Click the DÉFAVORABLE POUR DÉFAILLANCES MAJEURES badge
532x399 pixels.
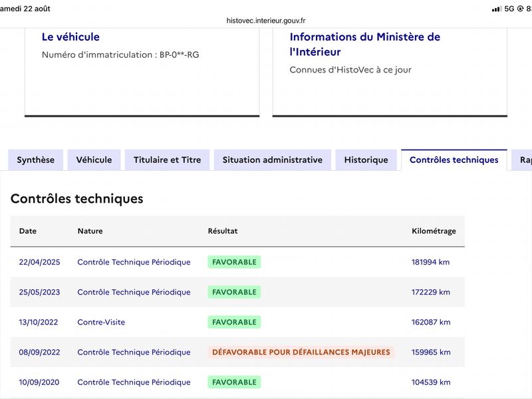[x=301, y=352]
